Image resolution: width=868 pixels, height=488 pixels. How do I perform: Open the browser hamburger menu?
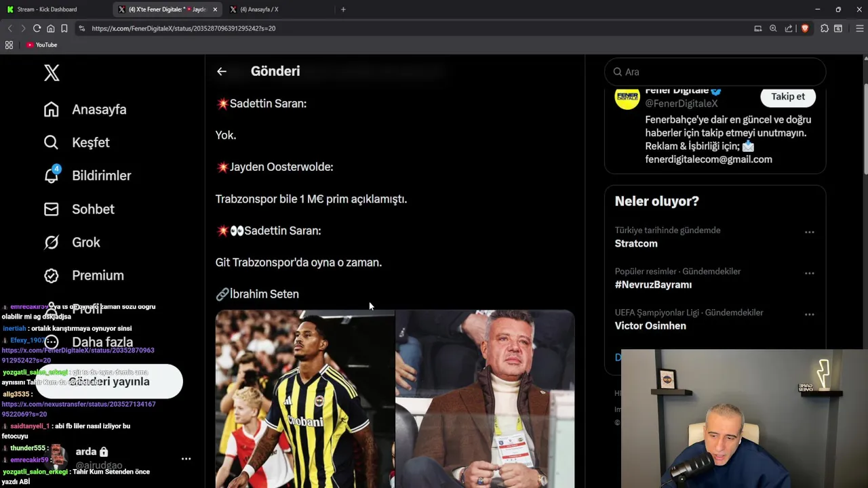tap(860, 28)
